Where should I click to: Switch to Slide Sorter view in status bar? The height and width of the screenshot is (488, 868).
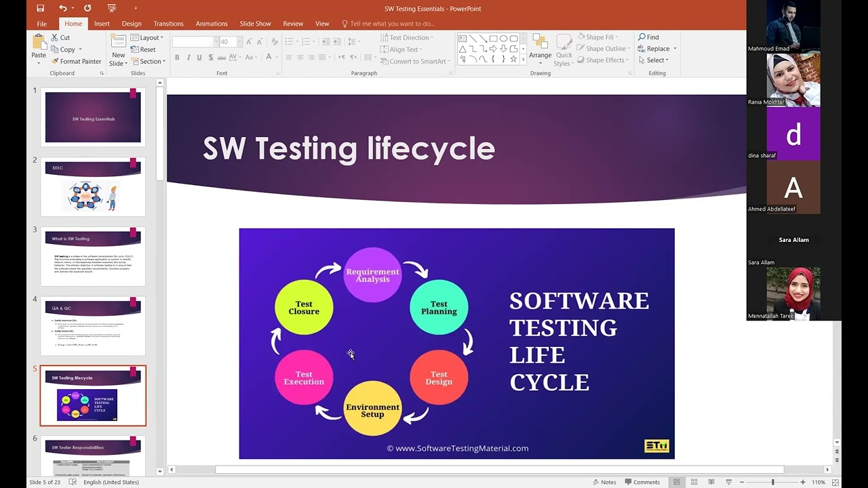pos(694,482)
